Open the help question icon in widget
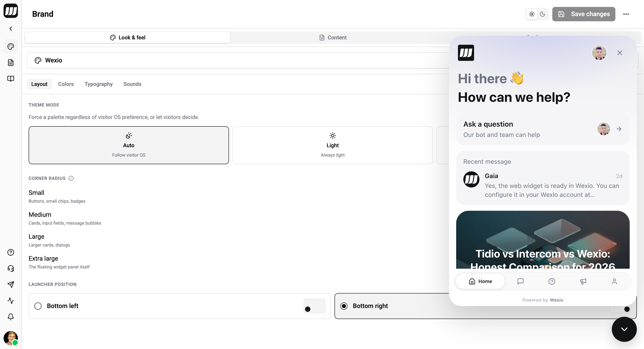The width and height of the screenshot is (644, 349). pyautogui.click(x=552, y=281)
